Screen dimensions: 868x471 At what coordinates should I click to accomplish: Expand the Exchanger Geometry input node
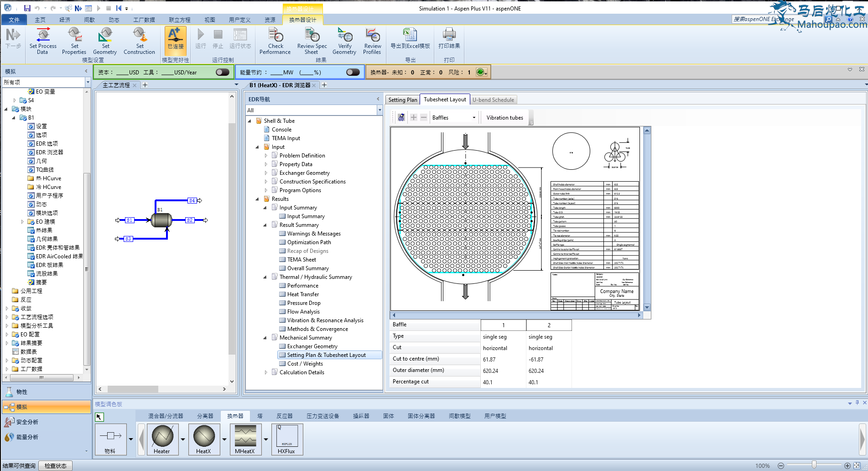(x=266, y=173)
